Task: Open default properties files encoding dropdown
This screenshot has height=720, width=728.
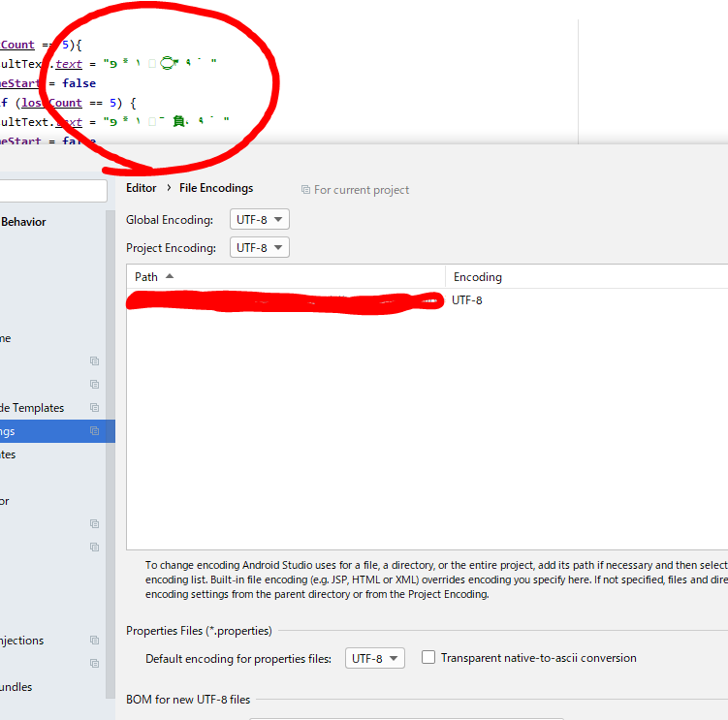Action: (x=374, y=659)
